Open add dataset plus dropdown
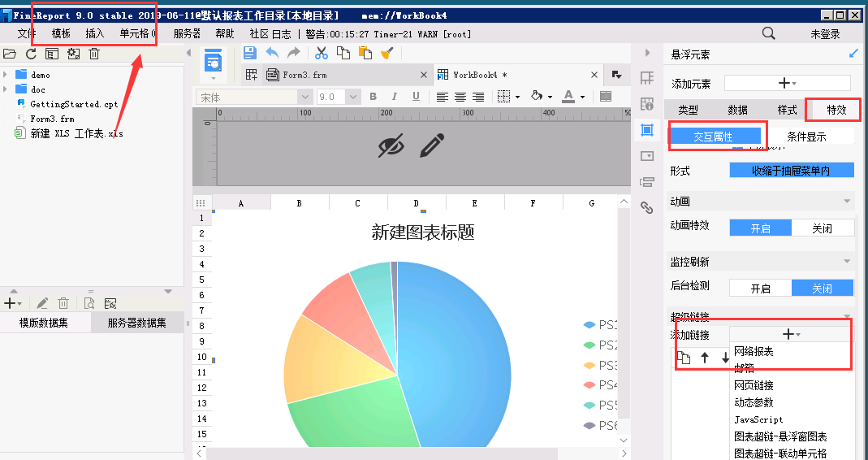 tap(12, 303)
